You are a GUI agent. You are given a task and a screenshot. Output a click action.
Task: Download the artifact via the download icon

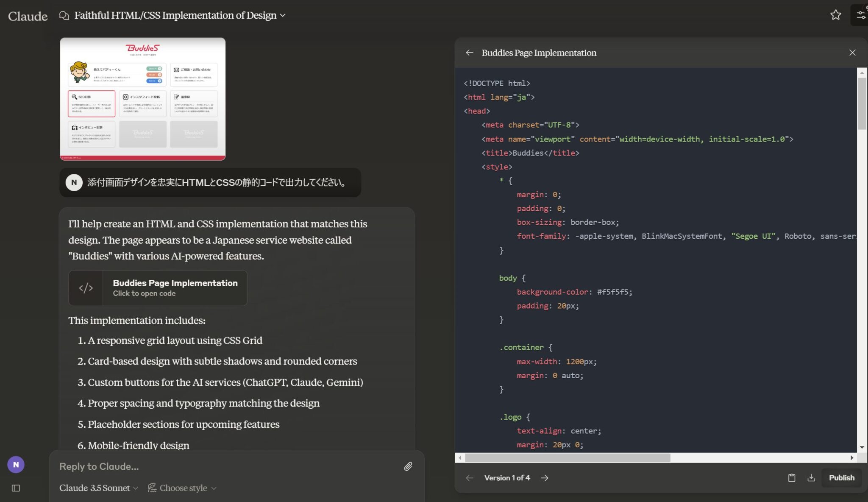[812, 477]
